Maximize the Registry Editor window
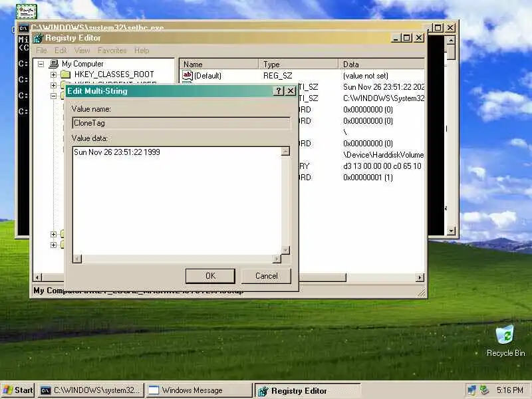The image size is (532, 399). pos(407,38)
